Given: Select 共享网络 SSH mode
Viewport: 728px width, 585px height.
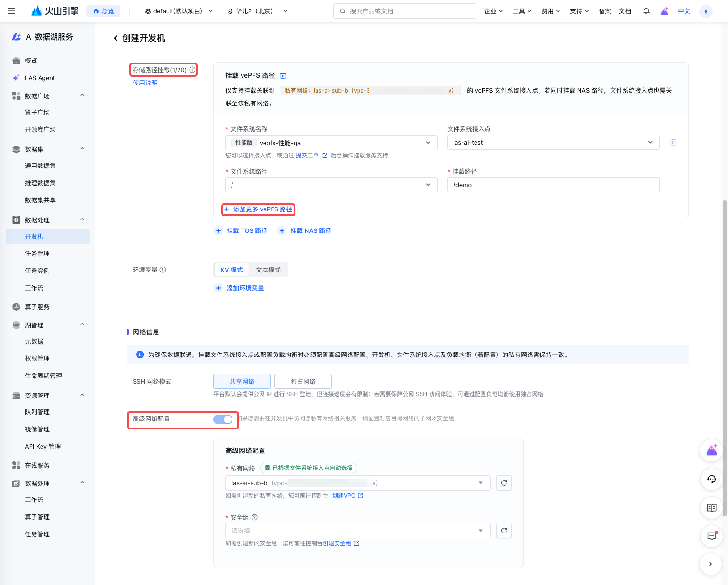Looking at the screenshot, I should click(242, 381).
